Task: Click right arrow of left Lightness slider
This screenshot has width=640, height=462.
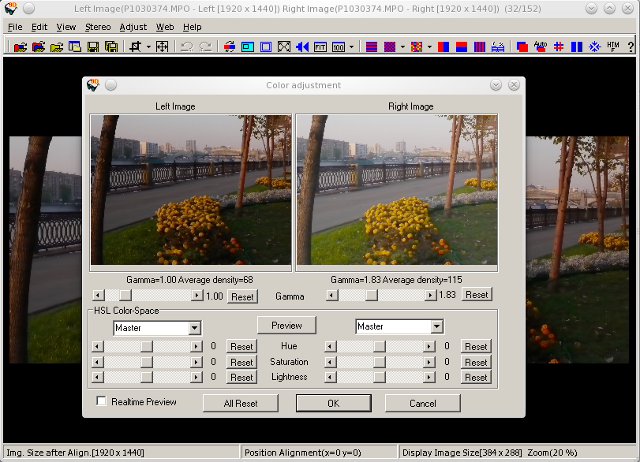Action: point(196,377)
